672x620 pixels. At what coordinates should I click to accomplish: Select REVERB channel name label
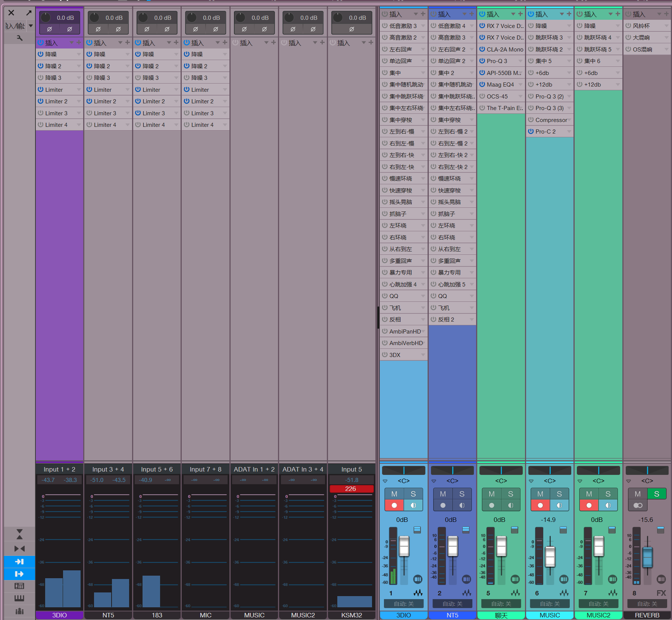pyautogui.click(x=647, y=615)
